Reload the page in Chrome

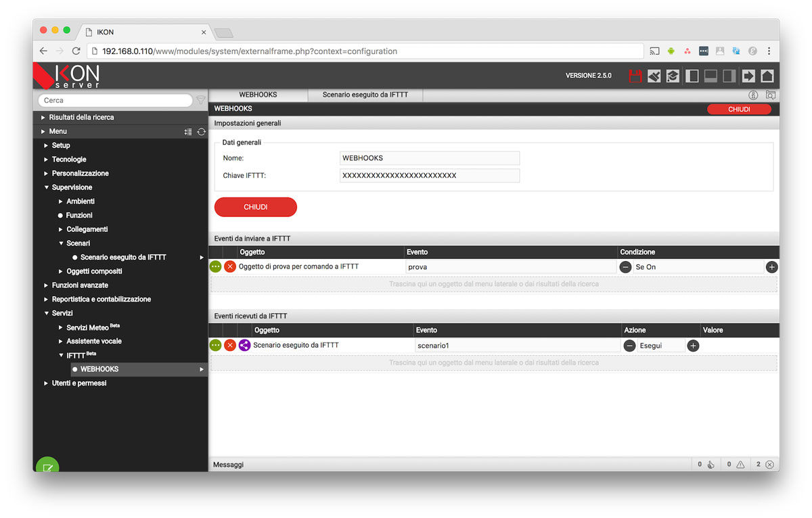(x=76, y=51)
